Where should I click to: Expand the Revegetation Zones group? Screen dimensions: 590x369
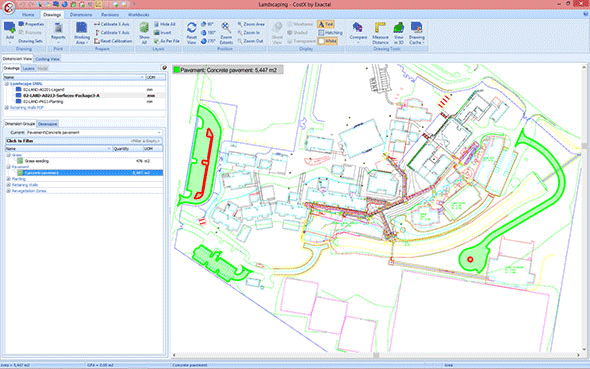click(x=8, y=191)
